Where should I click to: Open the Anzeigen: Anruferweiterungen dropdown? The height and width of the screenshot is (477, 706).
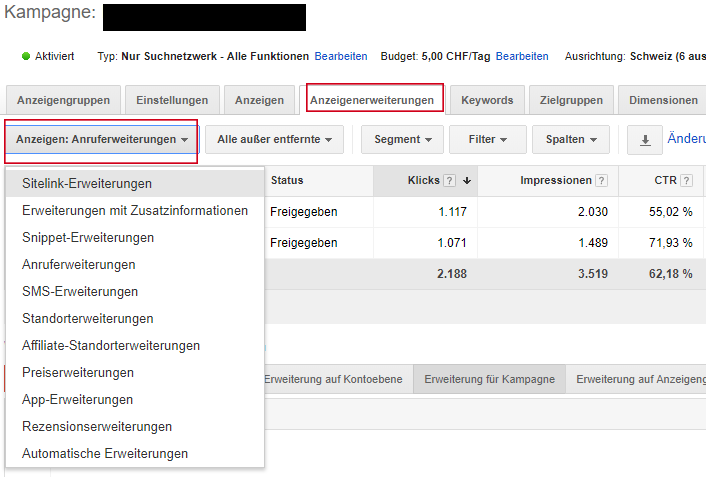click(x=102, y=139)
